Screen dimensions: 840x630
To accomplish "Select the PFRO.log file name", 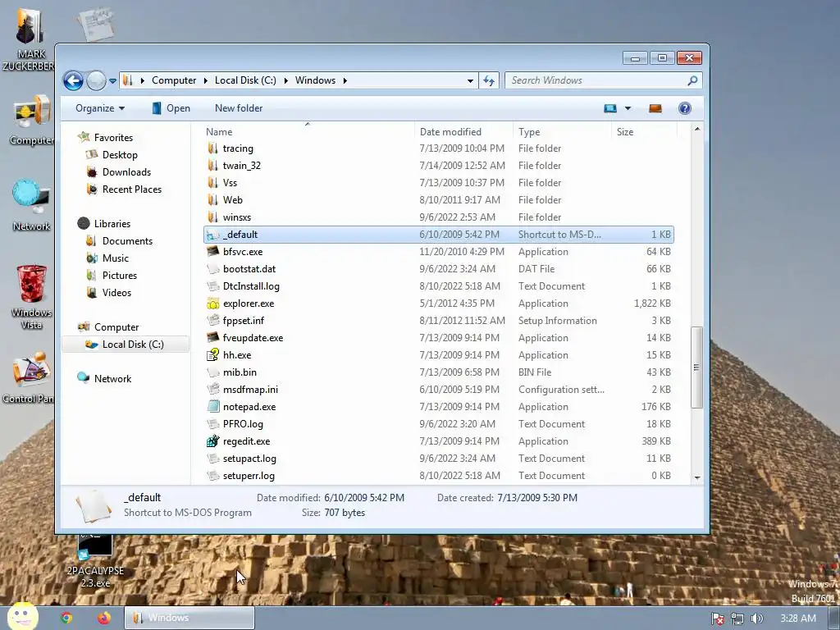I will pyautogui.click(x=243, y=424).
